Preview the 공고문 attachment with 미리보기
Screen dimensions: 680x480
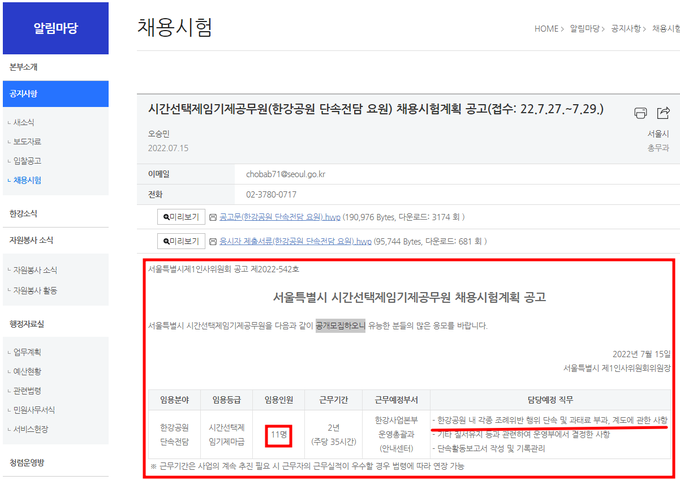181,217
